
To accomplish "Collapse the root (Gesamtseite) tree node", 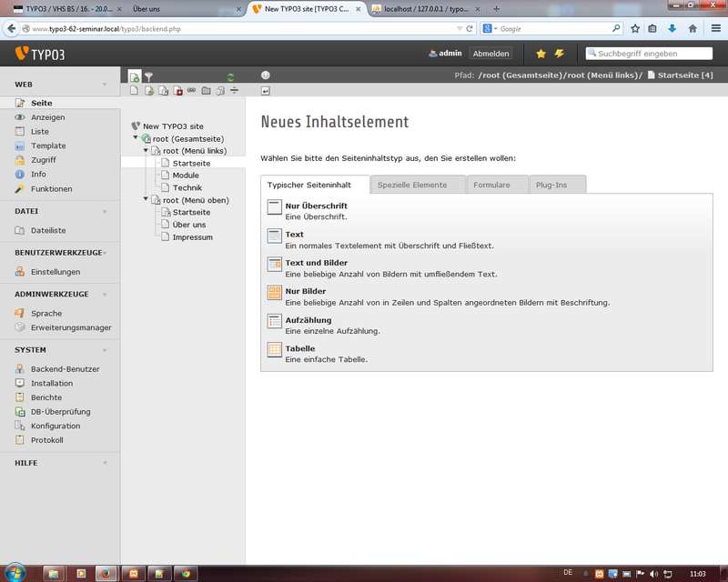I will (x=136, y=138).
